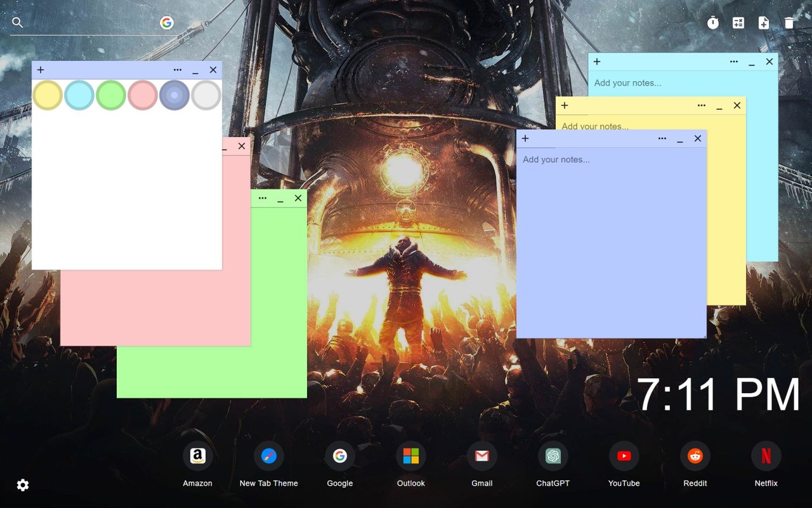Click the white note body

[x=127, y=190]
